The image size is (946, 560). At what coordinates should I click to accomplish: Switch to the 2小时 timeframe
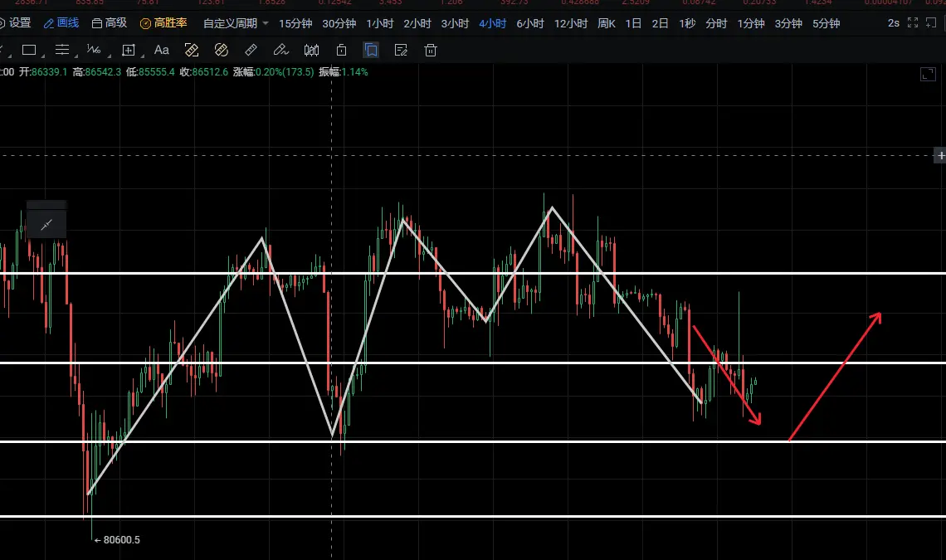[x=417, y=23]
